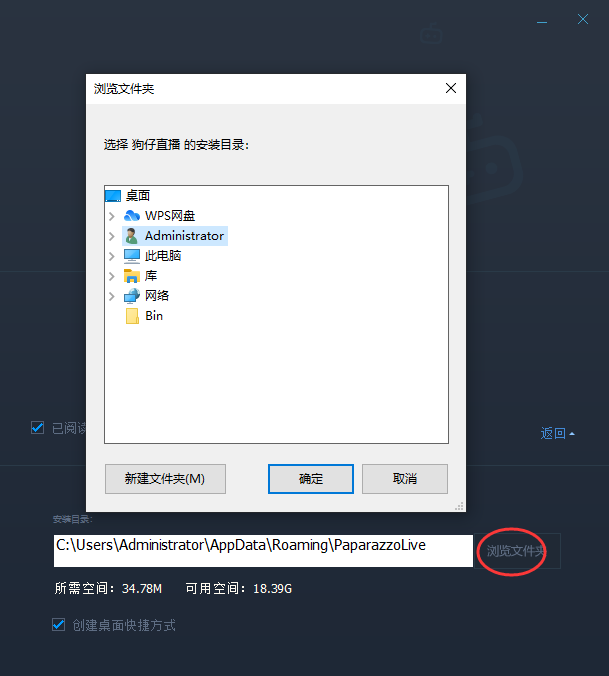609x676 pixels.
Task: Click the 此电脑 computer icon
Action: tap(132, 256)
